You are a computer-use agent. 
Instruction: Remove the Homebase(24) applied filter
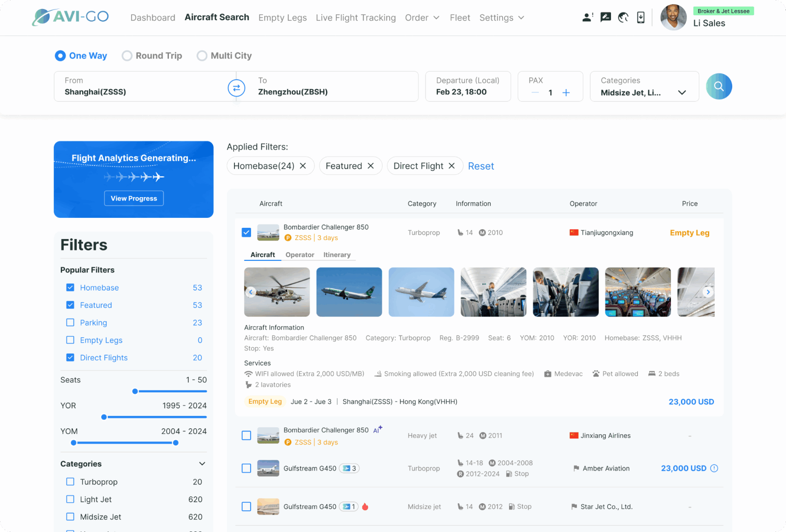(x=303, y=166)
